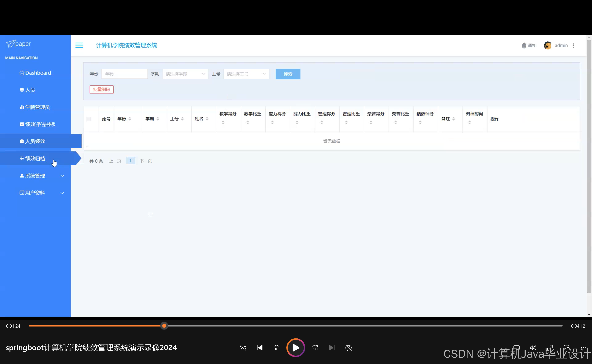Open more options ellipsis in player
This screenshot has height=364, width=592.
click(583, 348)
